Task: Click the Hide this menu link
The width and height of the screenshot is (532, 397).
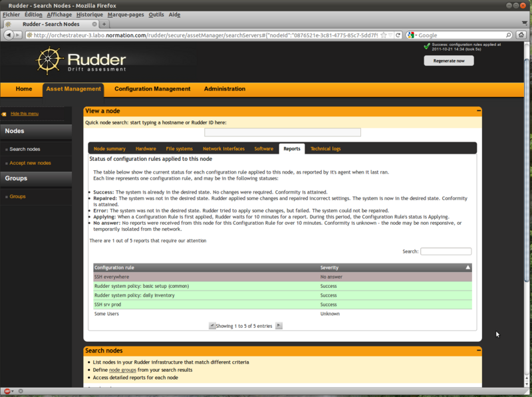Action: pyautogui.click(x=25, y=114)
